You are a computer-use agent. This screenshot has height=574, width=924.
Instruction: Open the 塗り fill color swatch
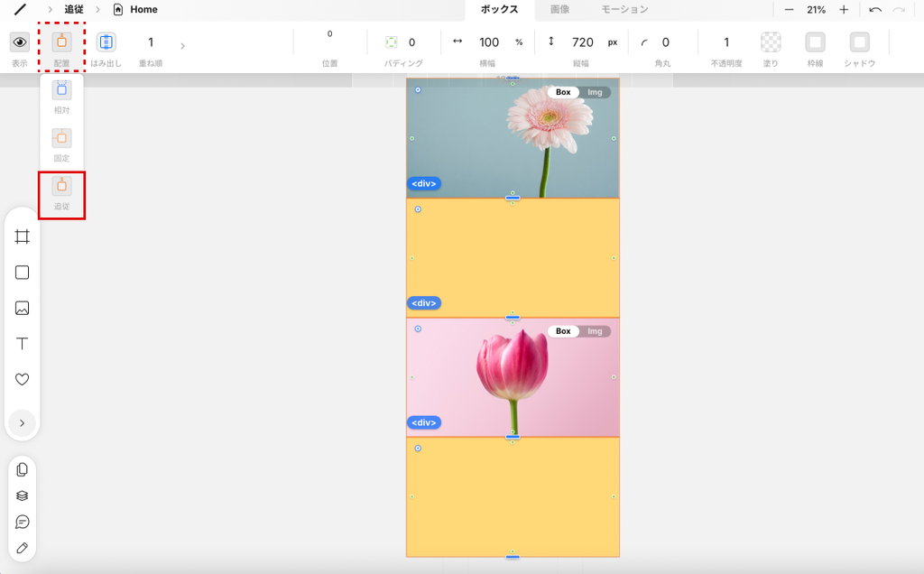coord(771,42)
